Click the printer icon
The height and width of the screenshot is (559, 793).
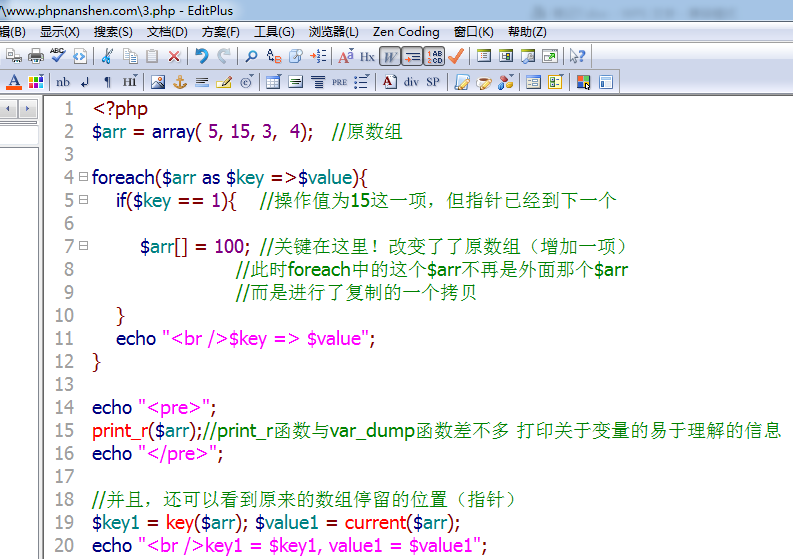tap(35, 56)
